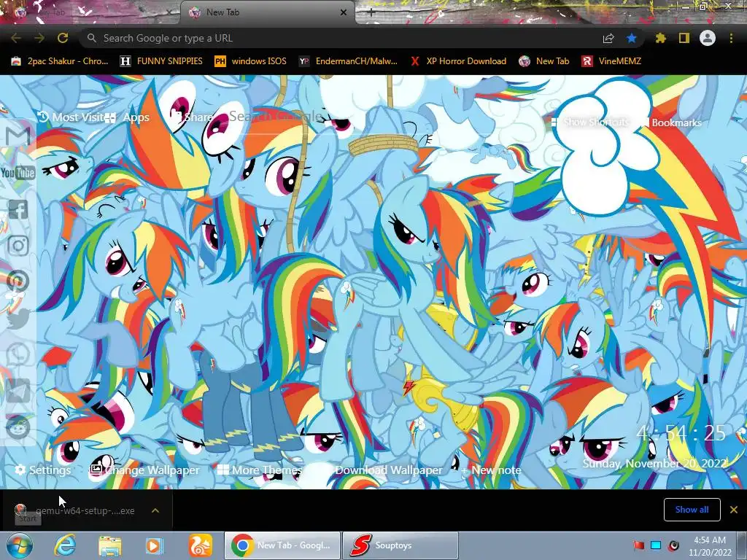
Task: Open Gmail from the left sidebar
Action: [x=18, y=136]
